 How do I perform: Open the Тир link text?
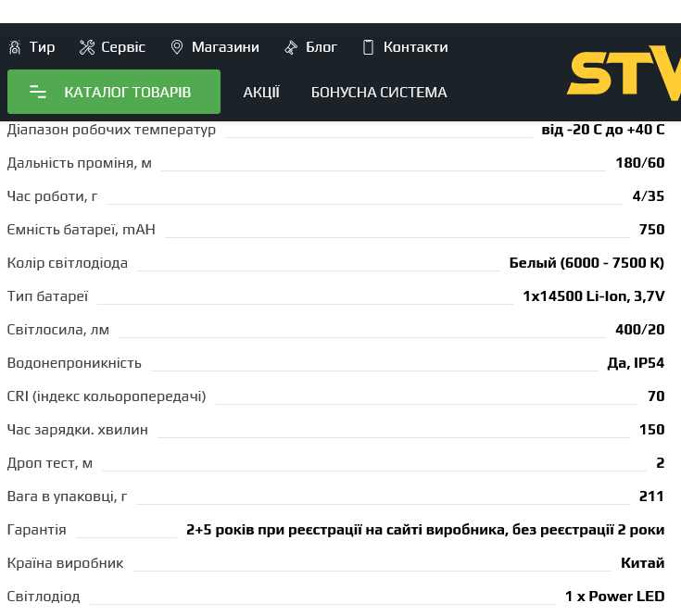click(42, 47)
